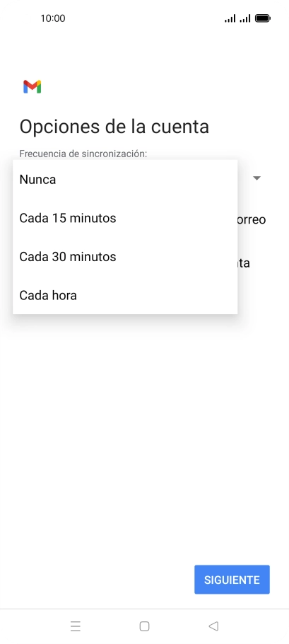The image size is (289, 644).
Task: Continue with the SIGUIENTE button
Action: click(232, 580)
